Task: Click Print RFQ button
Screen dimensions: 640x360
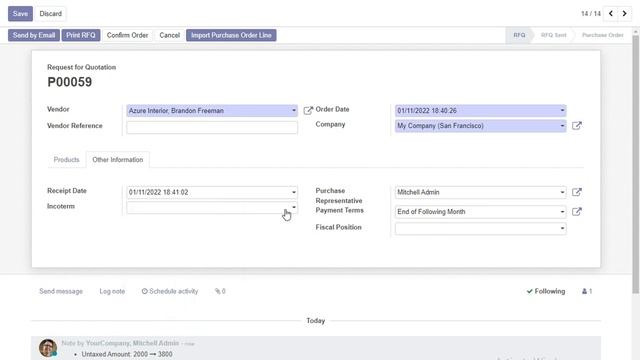Action: [81, 35]
